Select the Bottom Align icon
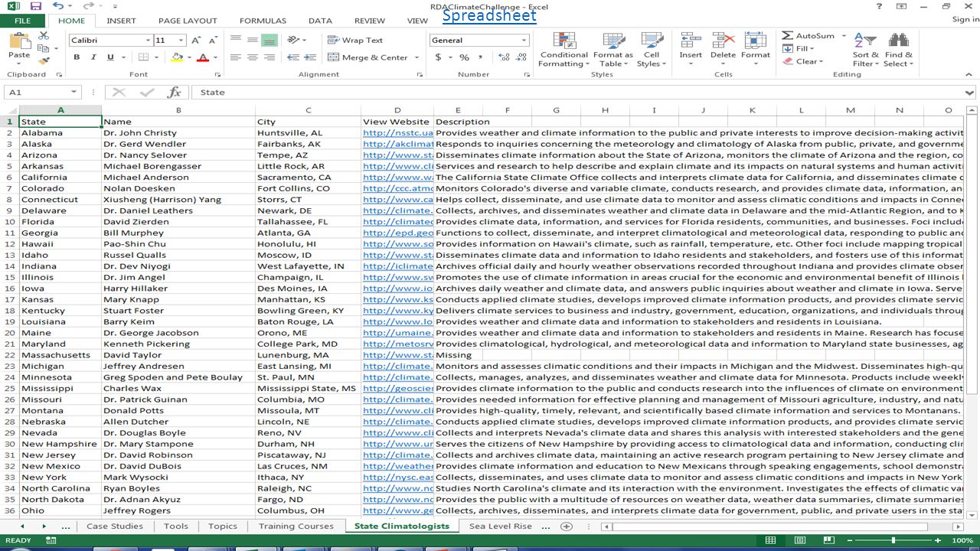This screenshot has width=980, height=551. point(269,40)
